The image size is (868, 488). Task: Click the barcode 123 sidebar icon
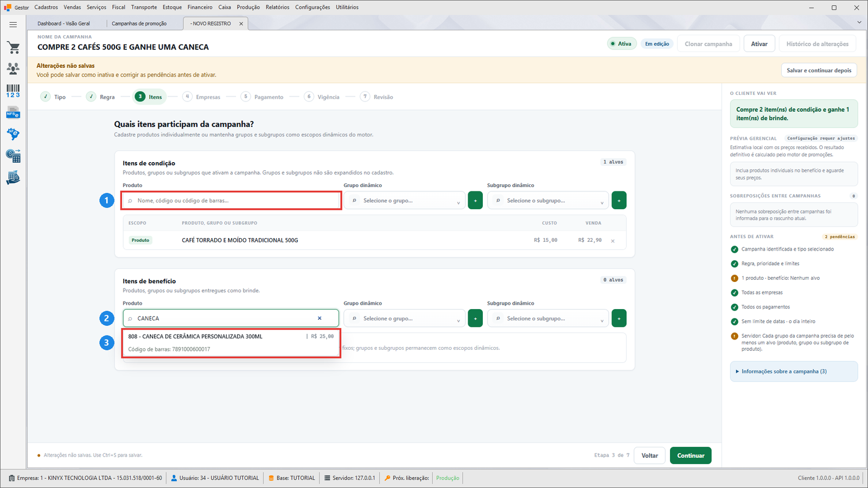click(13, 91)
